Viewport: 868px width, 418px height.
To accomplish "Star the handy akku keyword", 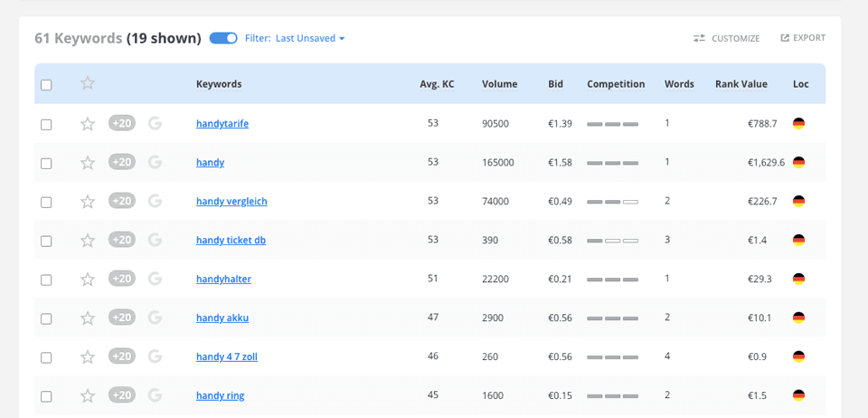I will coord(88,318).
